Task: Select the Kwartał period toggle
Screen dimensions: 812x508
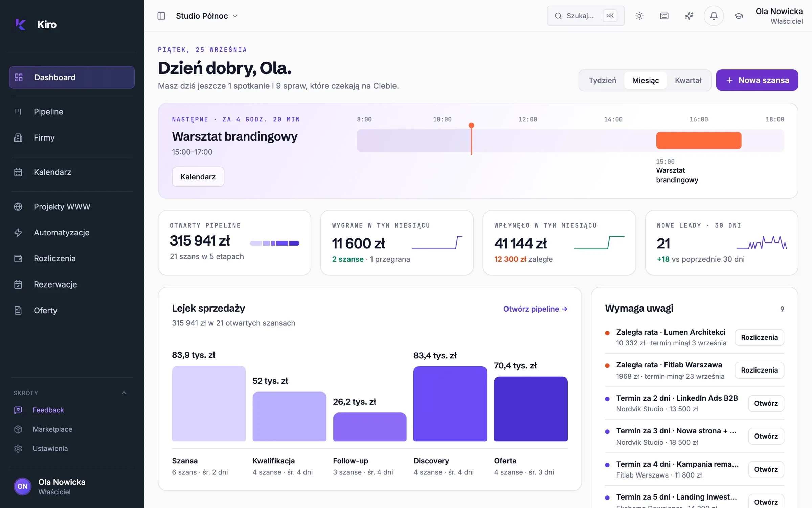Action: click(688, 80)
